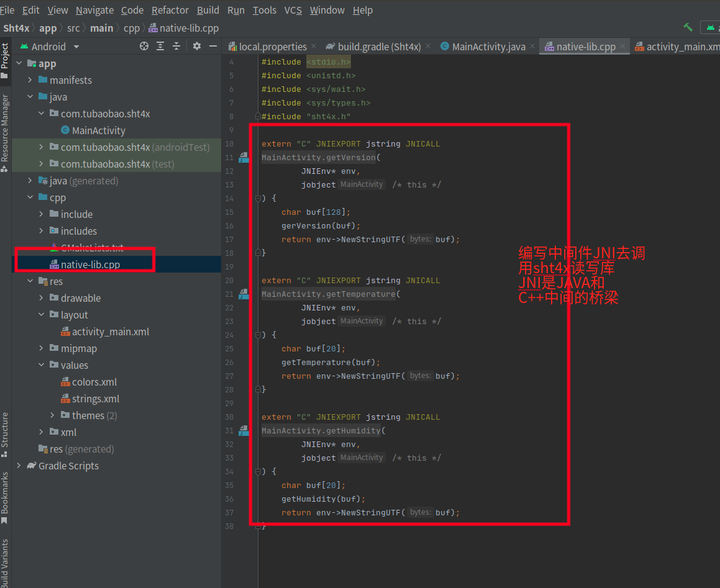Open the Build Variants side panel

[5, 562]
